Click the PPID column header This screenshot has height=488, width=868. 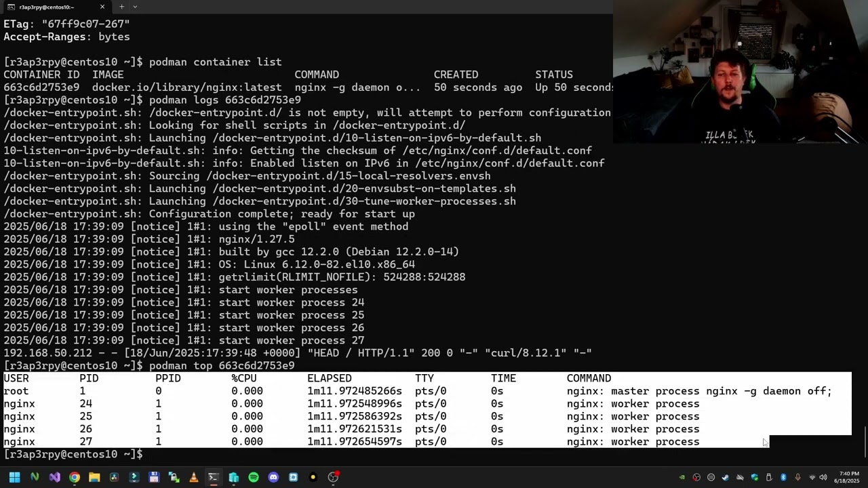pos(168,378)
